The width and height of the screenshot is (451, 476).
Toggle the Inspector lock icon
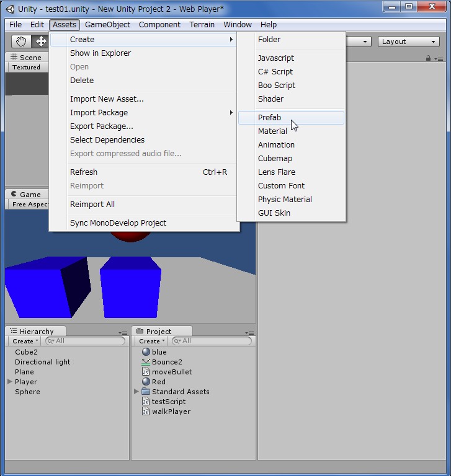point(428,58)
